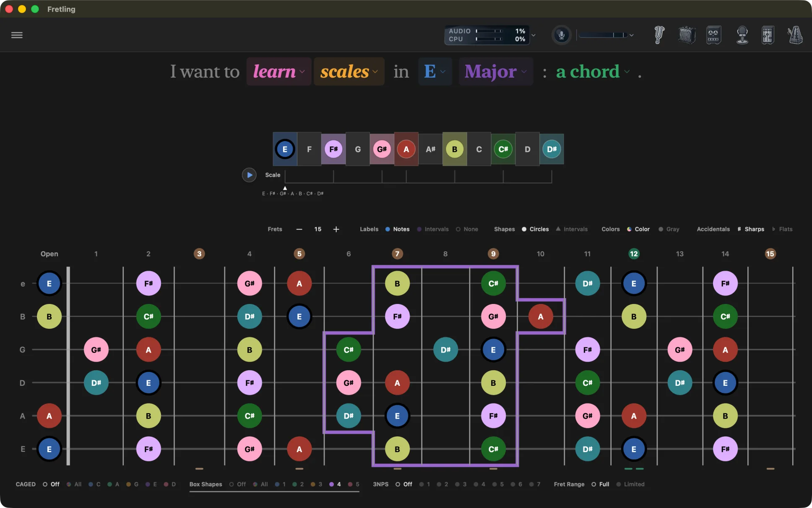This screenshot has height=508, width=812.
Task: Open the 'a chord' dropdown
Action: coord(593,71)
